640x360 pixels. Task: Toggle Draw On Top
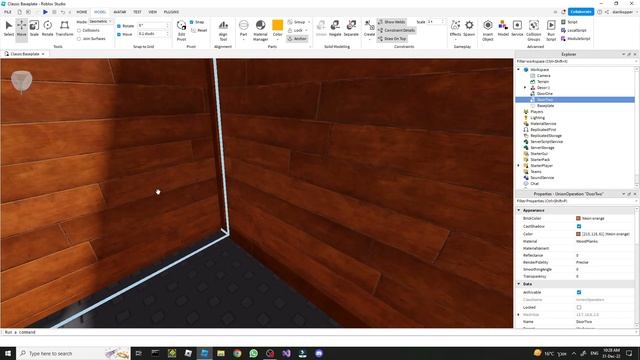coord(392,38)
